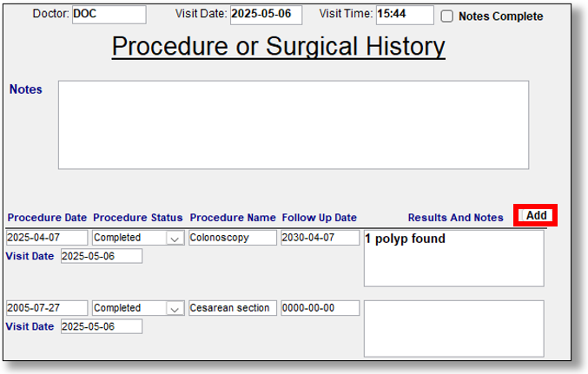Viewport: 588px width, 374px height.
Task: Click the Cesarean section name field
Action: [233, 308]
